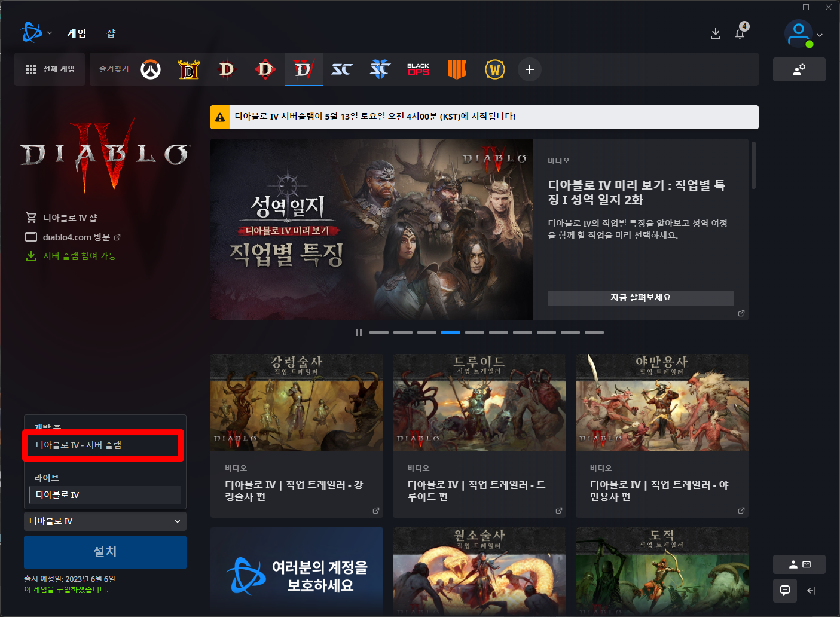Open the 강령술사 trailer thumbnail
This screenshot has width=840, height=617.
297,402
